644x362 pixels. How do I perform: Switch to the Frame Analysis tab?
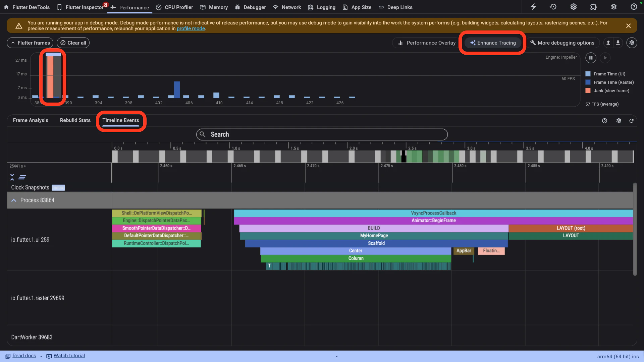(x=30, y=120)
